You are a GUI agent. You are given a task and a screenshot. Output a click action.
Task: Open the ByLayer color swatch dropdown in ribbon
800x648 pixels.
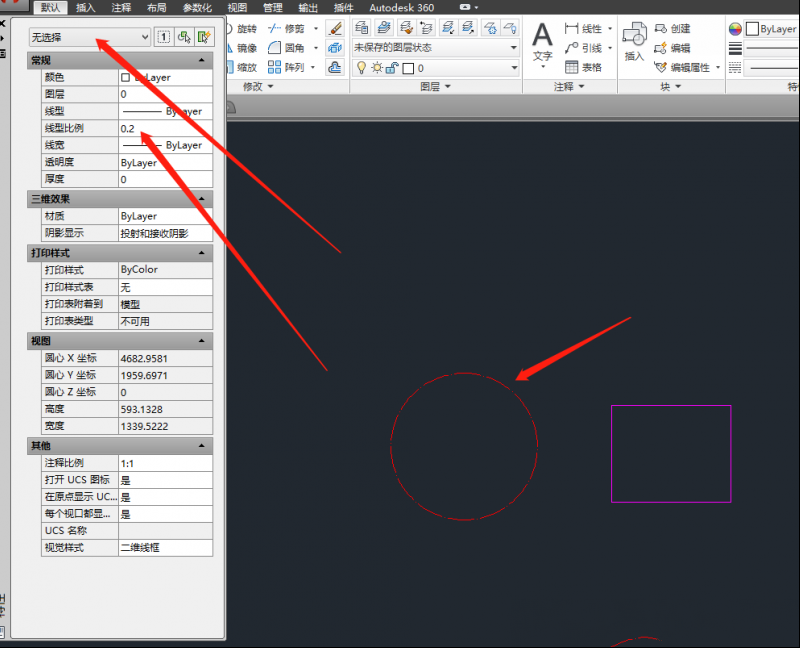[772, 29]
